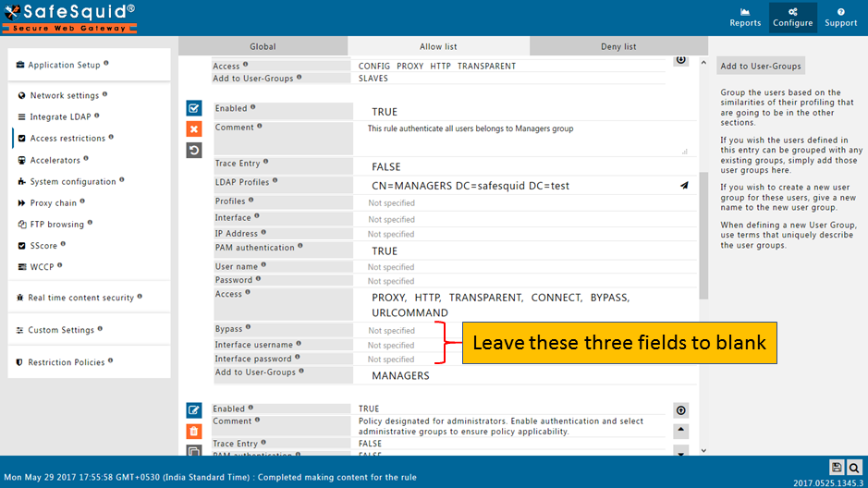This screenshot has height=488, width=868.
Task: Click the IP Address Not specified field
Action: click(x=525, y=234)
